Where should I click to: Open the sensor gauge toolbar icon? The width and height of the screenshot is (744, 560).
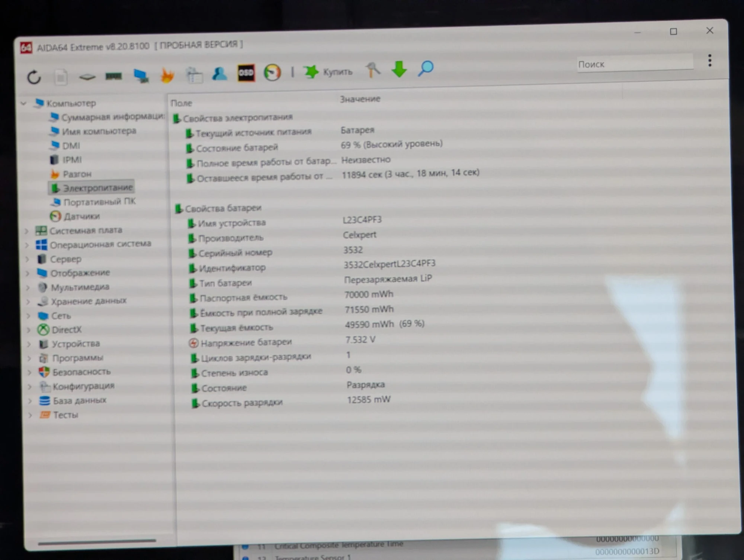(x=272, y=72)
